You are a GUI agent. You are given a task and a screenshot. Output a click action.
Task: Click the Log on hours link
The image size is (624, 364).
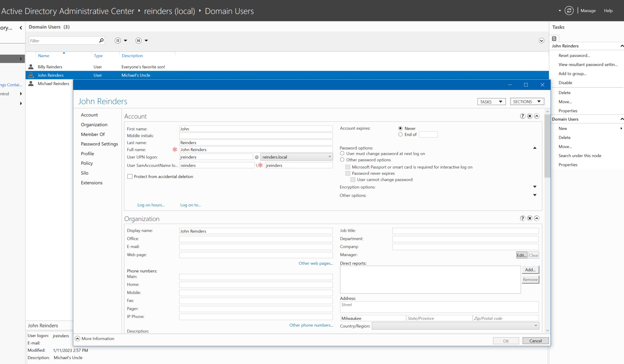tap(151, 205)
